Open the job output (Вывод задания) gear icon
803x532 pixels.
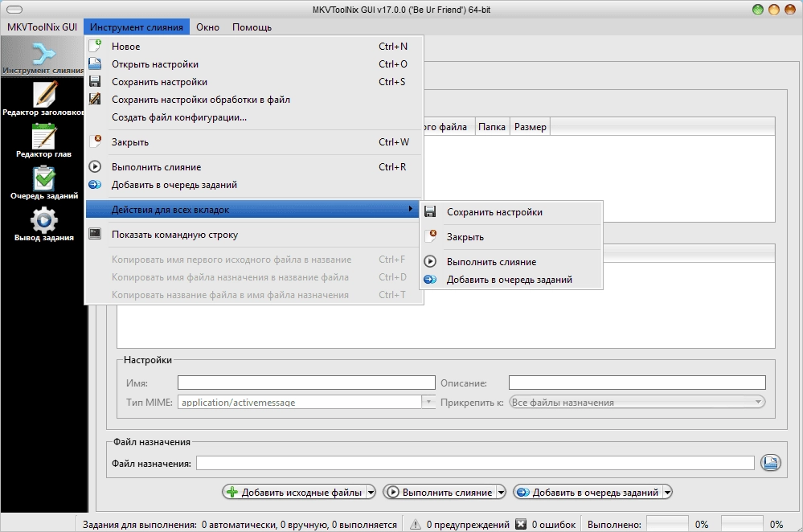pos(43,224)
